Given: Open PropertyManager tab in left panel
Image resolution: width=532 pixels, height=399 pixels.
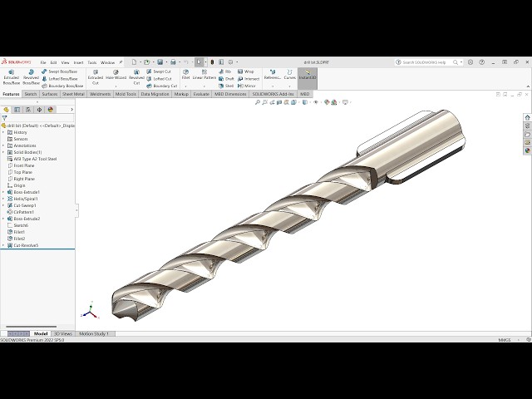Looking at the screenshot, I should [x=17, y=110].
